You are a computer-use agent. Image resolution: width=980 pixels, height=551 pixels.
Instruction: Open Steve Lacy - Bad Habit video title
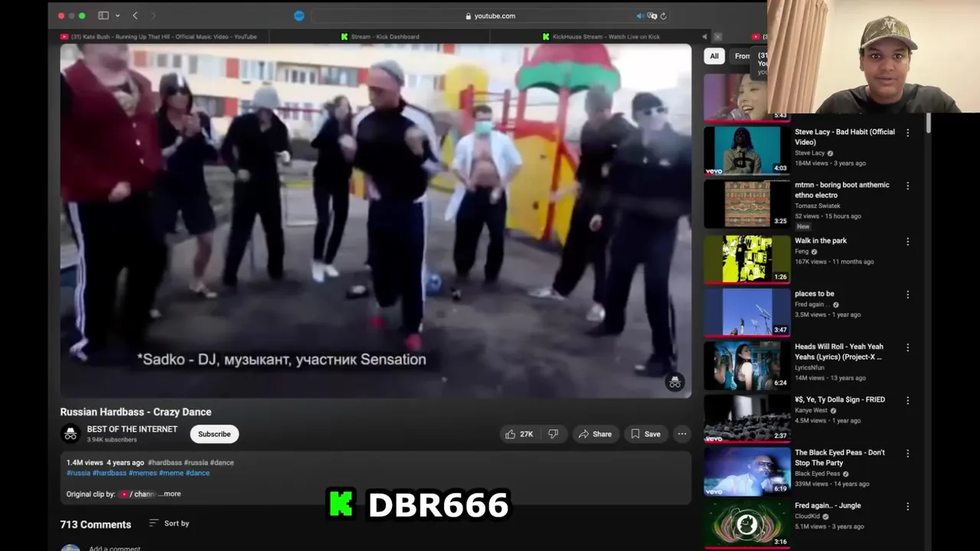pos(844,136)
